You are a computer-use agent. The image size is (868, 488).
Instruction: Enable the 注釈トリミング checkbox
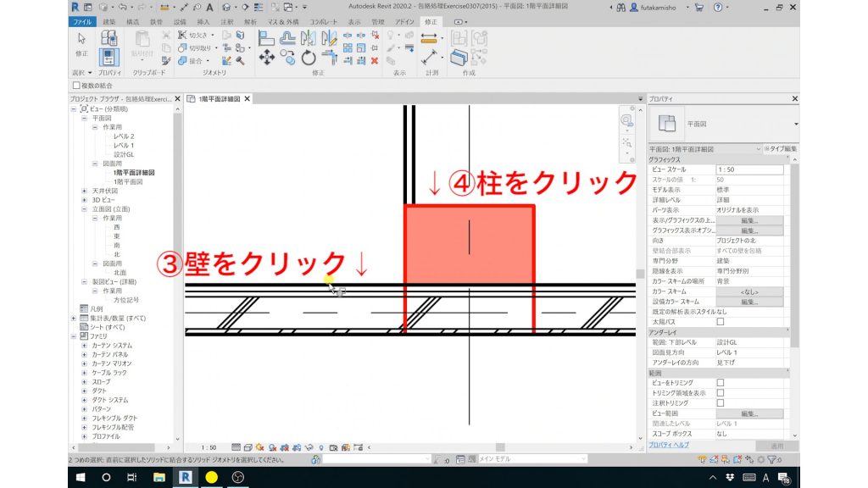tap(721, 402)
